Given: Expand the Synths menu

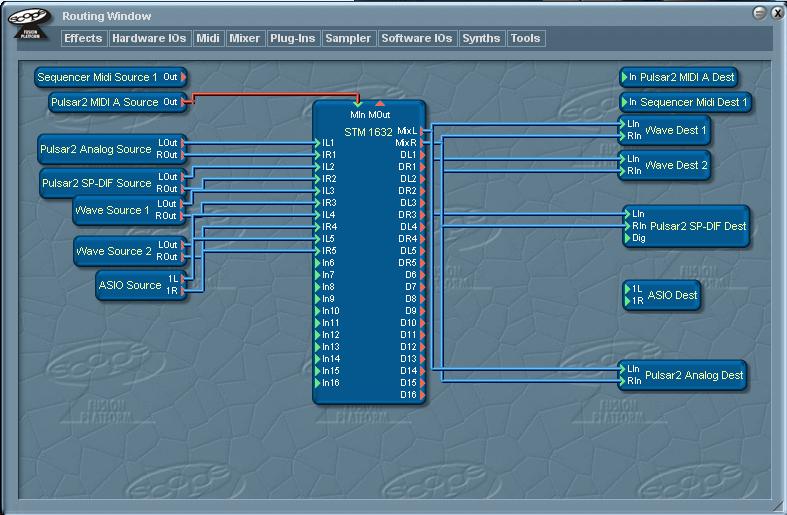Looking at the screenshot, I should click(481, 38).
